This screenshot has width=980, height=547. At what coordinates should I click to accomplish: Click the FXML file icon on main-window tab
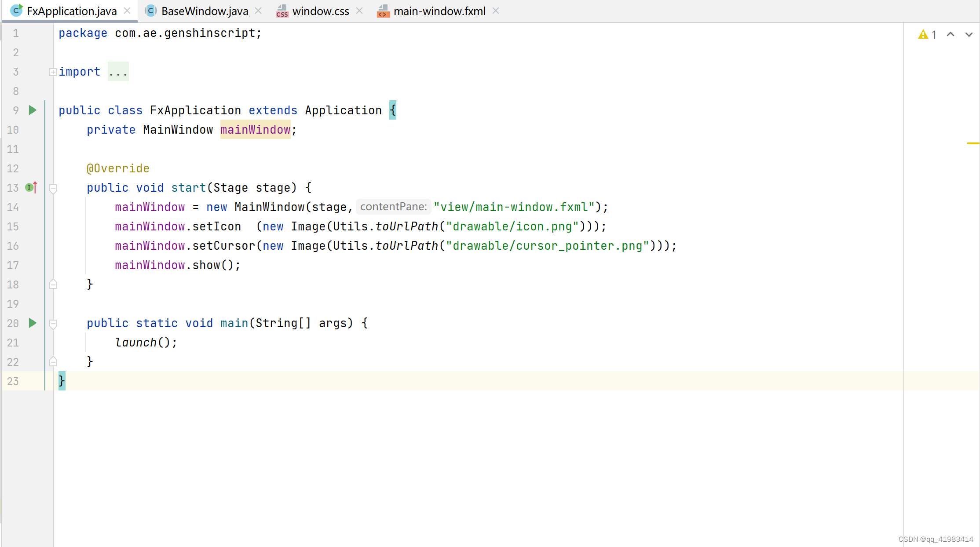pyautogui.click(x=383, y=11)
